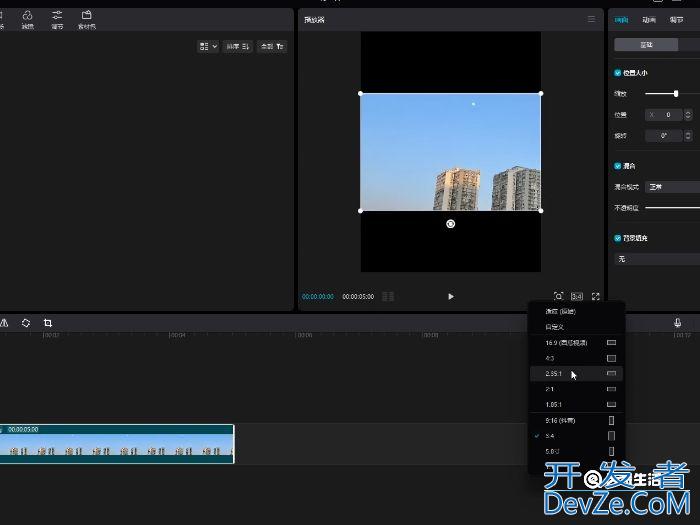Image resolution: width=700 pixels, height=525 pixels.
Task: Click the mirror flip tool in timeline toolbar
Action: [x=4, y=323]
